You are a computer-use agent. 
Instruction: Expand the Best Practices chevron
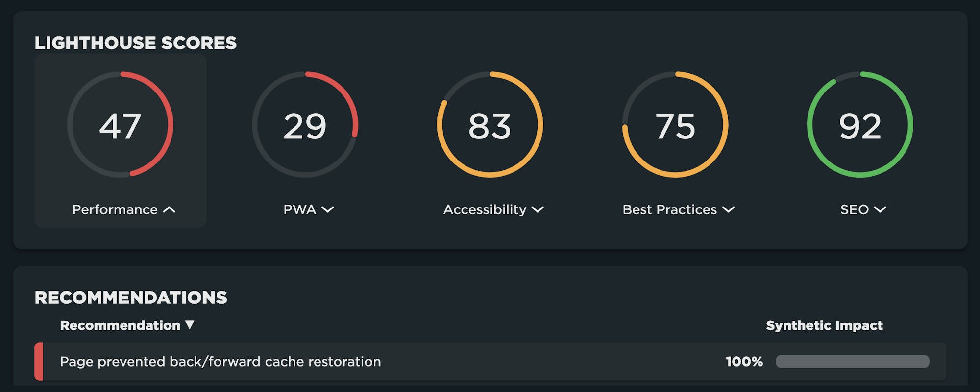click(729, 210)
